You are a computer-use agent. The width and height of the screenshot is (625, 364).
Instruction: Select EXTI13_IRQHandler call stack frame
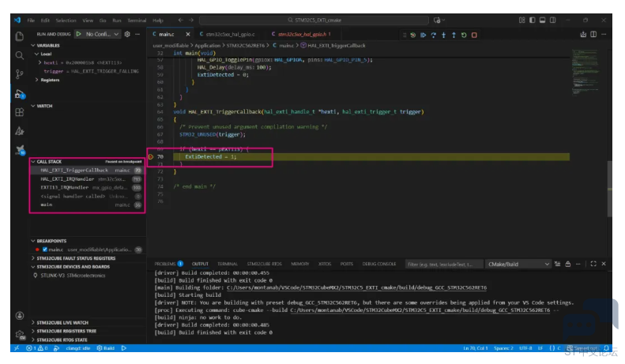coord(87,188)
